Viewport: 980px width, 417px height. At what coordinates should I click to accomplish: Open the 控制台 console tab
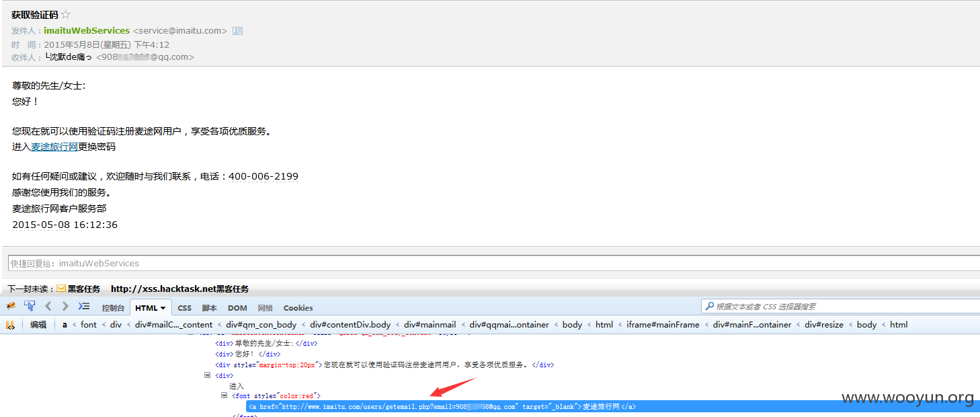pos(113,308)
